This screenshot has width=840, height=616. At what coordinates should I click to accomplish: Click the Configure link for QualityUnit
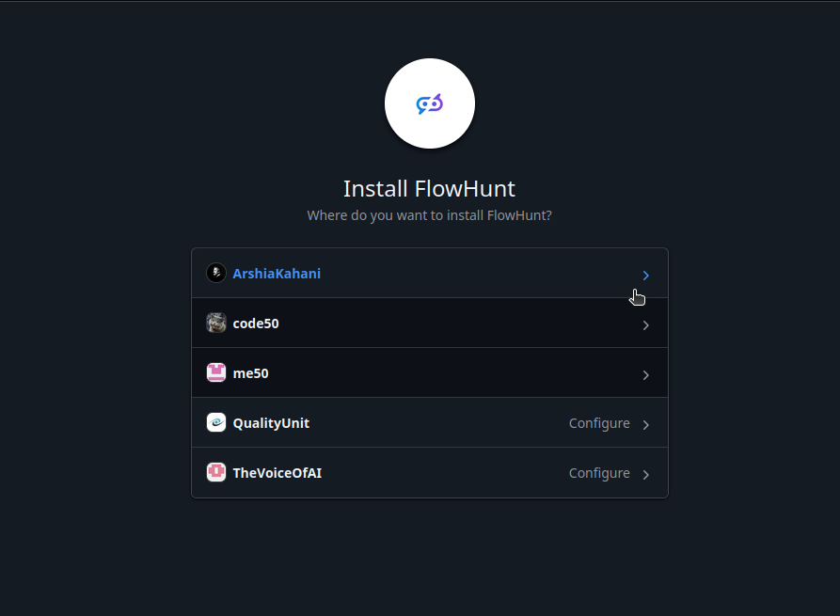pyautogui.click(x=599, y=422)
